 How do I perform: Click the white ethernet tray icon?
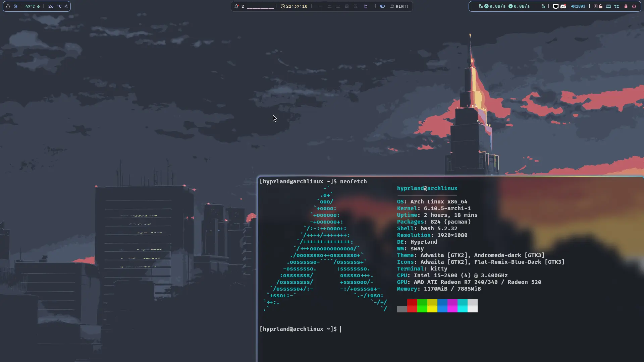(x=556, y=6)
